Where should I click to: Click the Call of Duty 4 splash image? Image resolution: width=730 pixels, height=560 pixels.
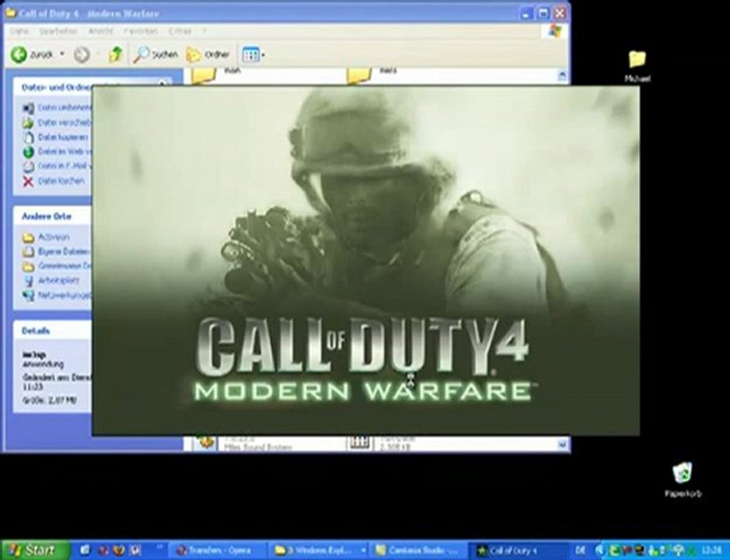[365, 261]
